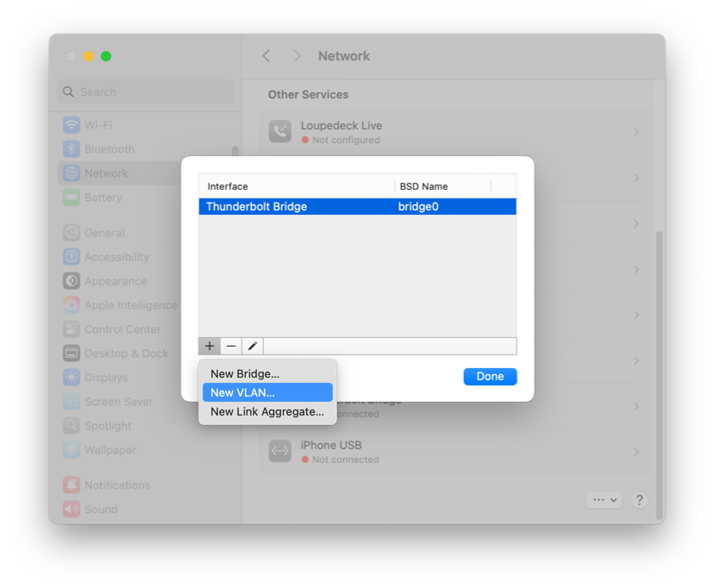Go to Control Center settings
714x588 pixels.
(x=122, y=329)
